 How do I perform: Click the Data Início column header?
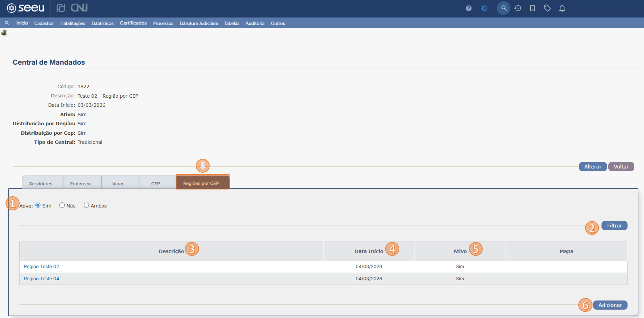click(x=369, y=251)
